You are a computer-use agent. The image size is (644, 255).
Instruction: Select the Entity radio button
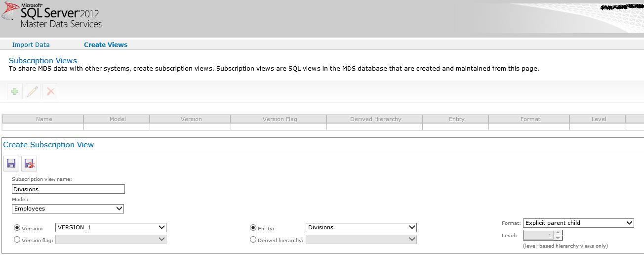coord(253,228)
